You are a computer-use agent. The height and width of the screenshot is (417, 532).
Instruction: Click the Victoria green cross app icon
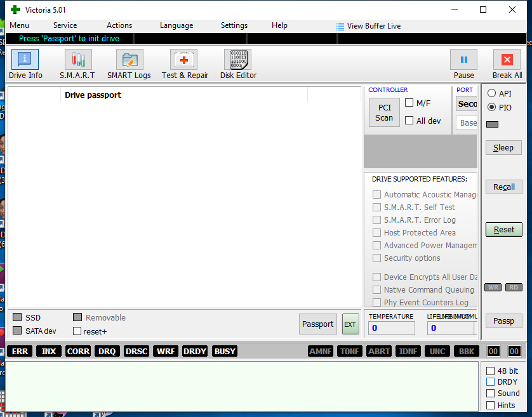point(15,10)
